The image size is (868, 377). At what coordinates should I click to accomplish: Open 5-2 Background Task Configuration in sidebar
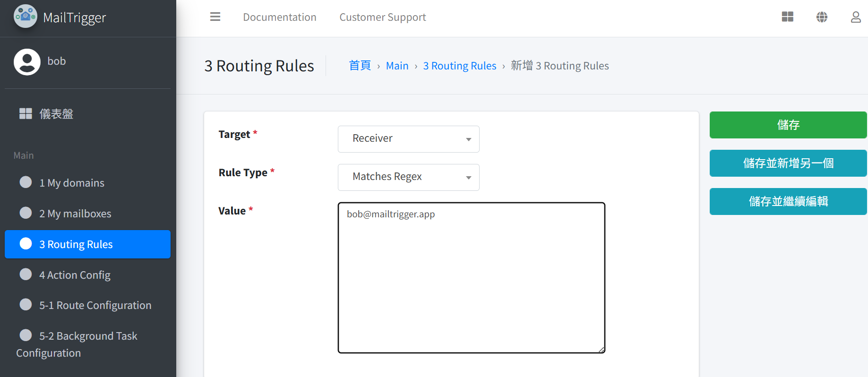pyautogui.click(x=87, y=344)
